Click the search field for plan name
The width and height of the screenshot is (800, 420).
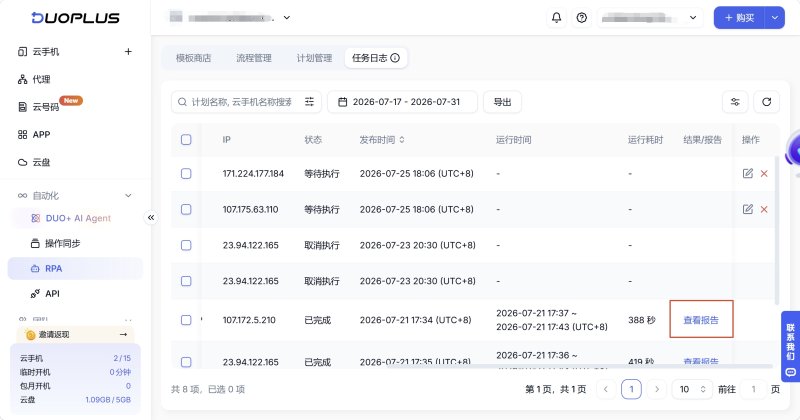[241, 102]
